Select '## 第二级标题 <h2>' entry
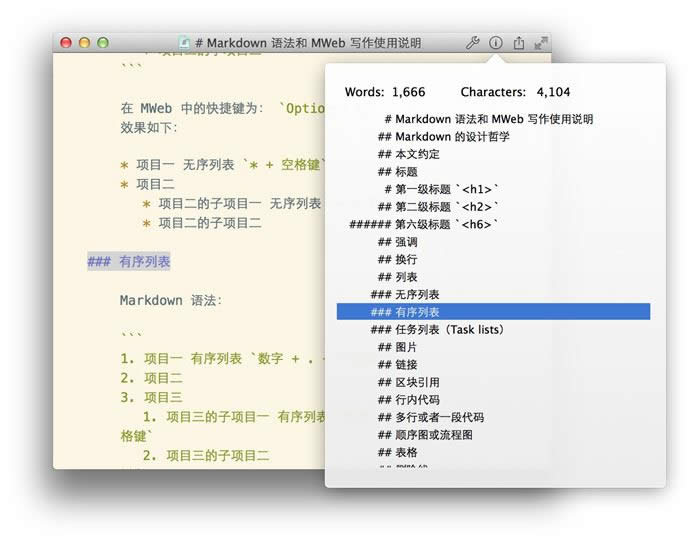 tap(438, 207)
